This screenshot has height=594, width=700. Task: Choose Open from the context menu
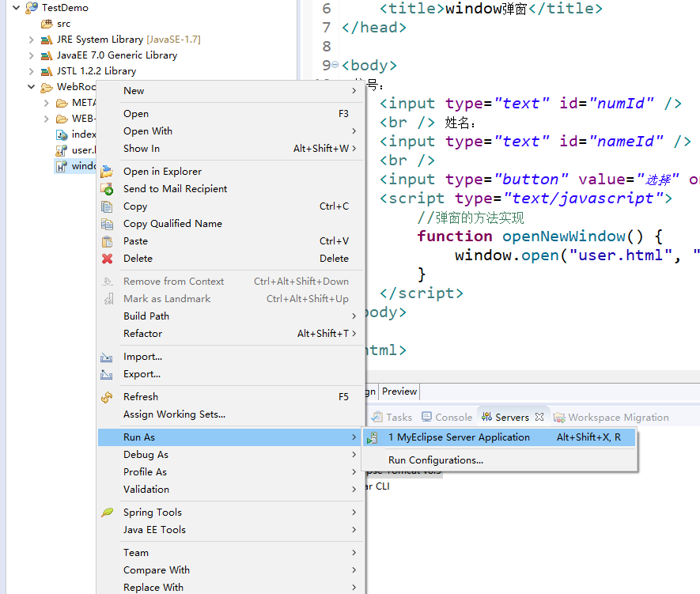point(230,114)
